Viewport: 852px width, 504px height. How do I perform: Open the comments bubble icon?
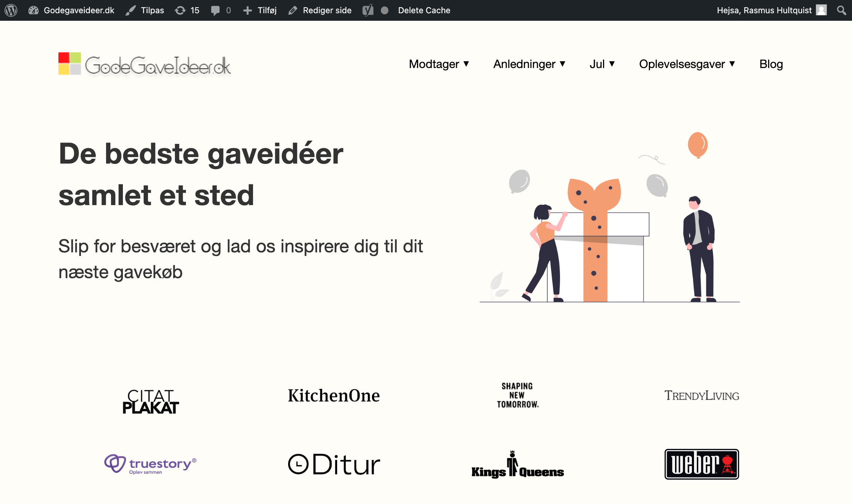(x=215, y=10)
